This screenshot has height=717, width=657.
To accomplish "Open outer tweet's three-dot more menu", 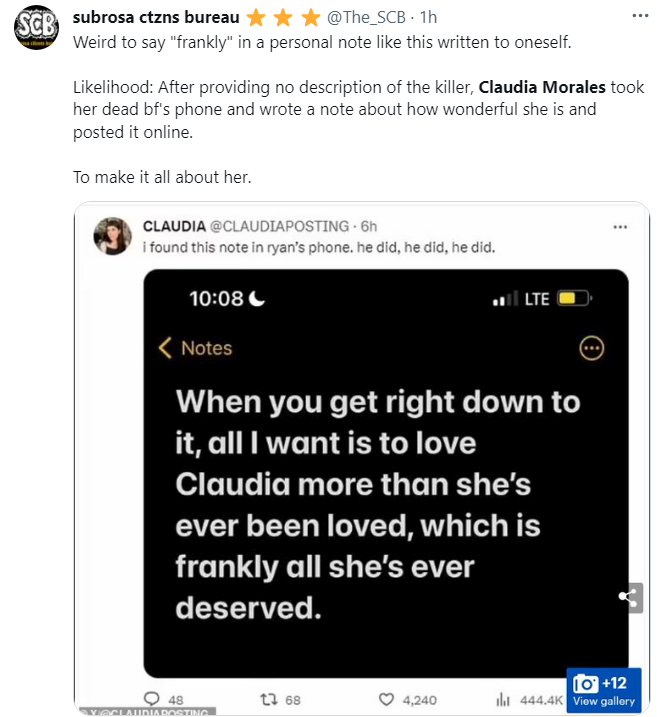I will tap(639, 18).
